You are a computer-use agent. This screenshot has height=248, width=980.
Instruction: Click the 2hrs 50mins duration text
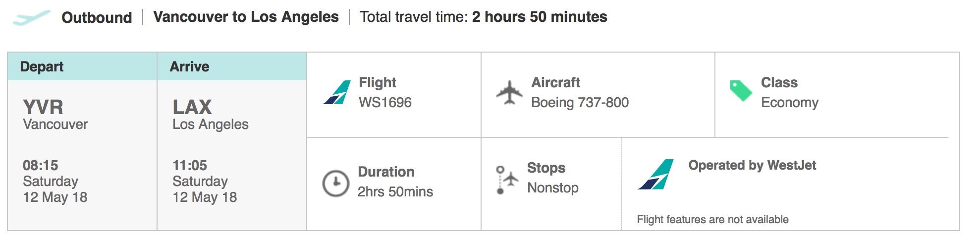pos(395,191)
